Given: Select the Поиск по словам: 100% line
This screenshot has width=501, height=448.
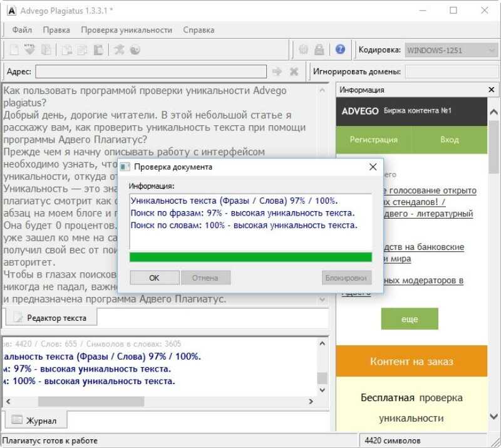Looking at the screenshot, I should [x=244, y=226].
